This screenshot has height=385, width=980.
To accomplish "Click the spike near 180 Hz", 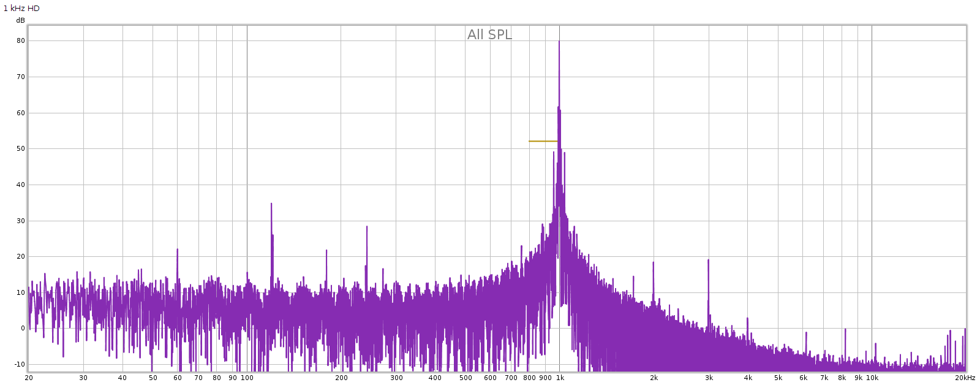I will tap(326, 251).
